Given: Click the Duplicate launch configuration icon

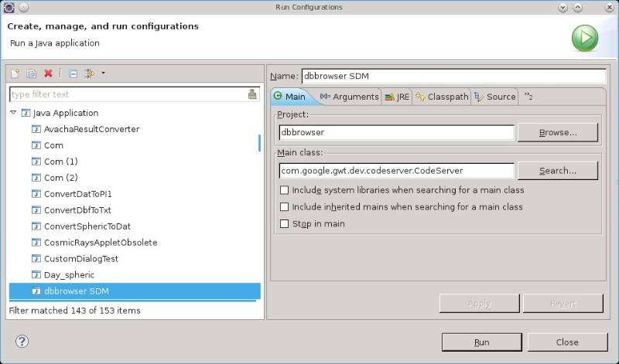Looking at the screenshot, I should (x=32, y=73).
